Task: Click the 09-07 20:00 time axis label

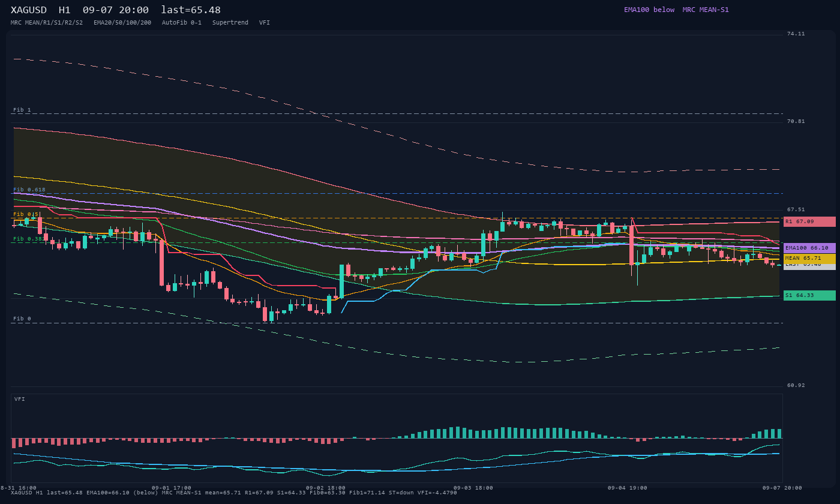Action: click(782, 488)
